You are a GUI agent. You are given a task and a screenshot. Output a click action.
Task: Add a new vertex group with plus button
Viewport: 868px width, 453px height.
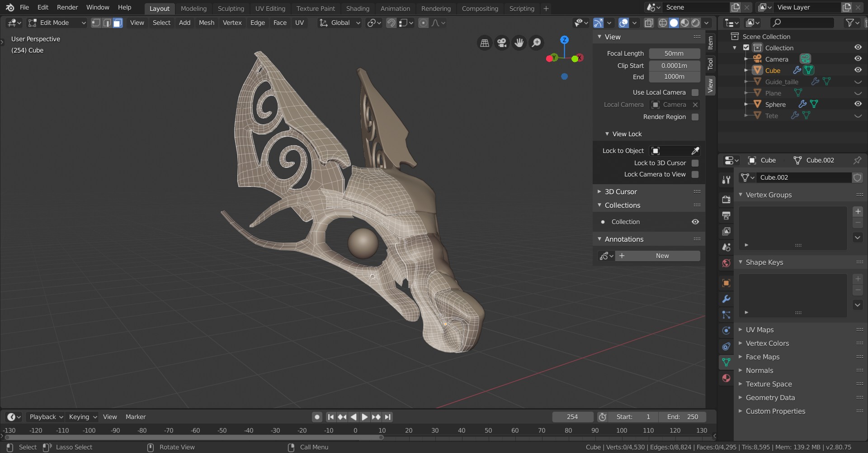point(858,211)
